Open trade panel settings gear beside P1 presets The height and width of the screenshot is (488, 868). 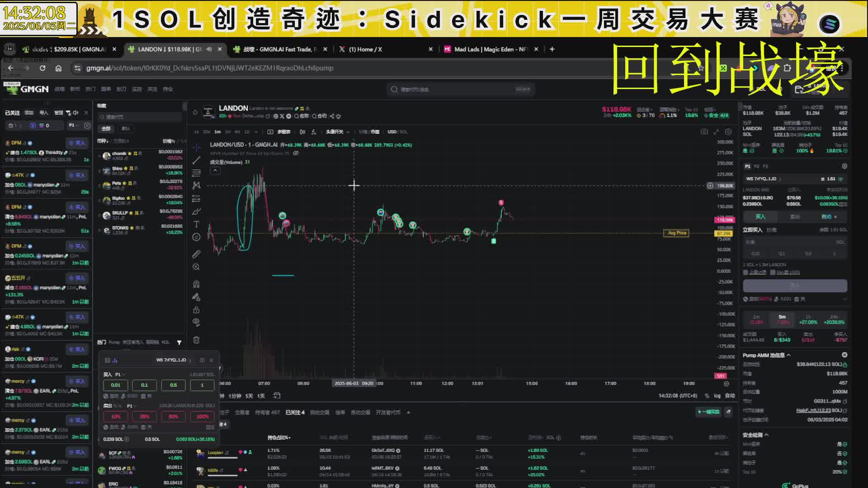pyautogui.click(x=844, y=166)
